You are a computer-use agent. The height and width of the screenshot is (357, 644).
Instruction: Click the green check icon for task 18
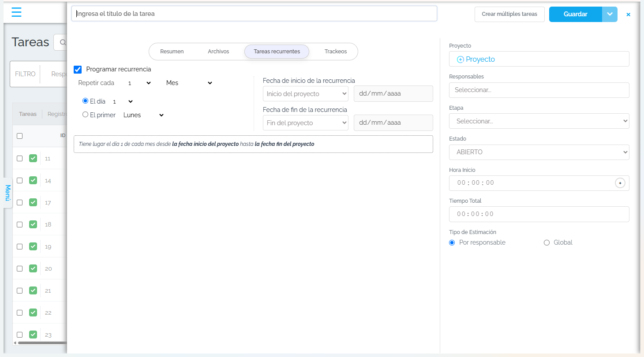coord(33,224)
